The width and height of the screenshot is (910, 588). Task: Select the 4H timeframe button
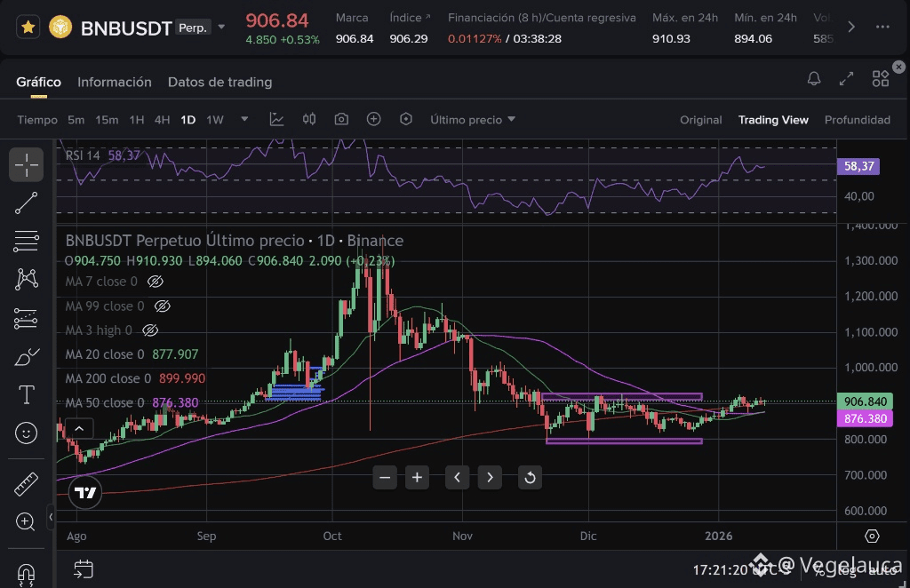coord(162,120)
